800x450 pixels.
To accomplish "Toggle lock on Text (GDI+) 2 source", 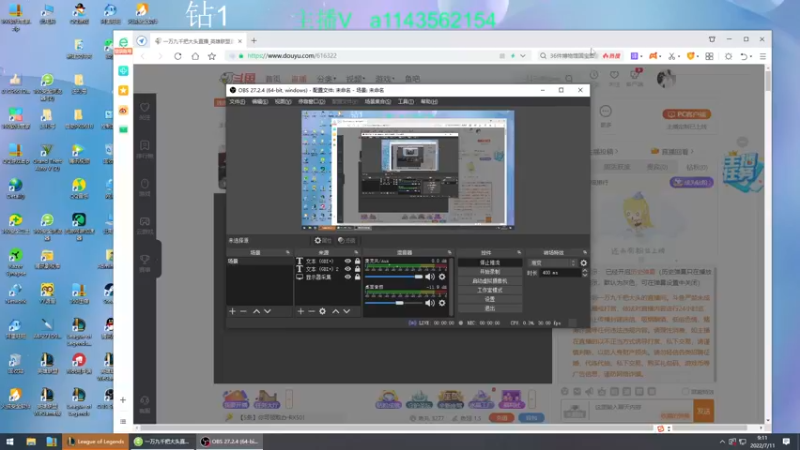I will coord(357,269).
